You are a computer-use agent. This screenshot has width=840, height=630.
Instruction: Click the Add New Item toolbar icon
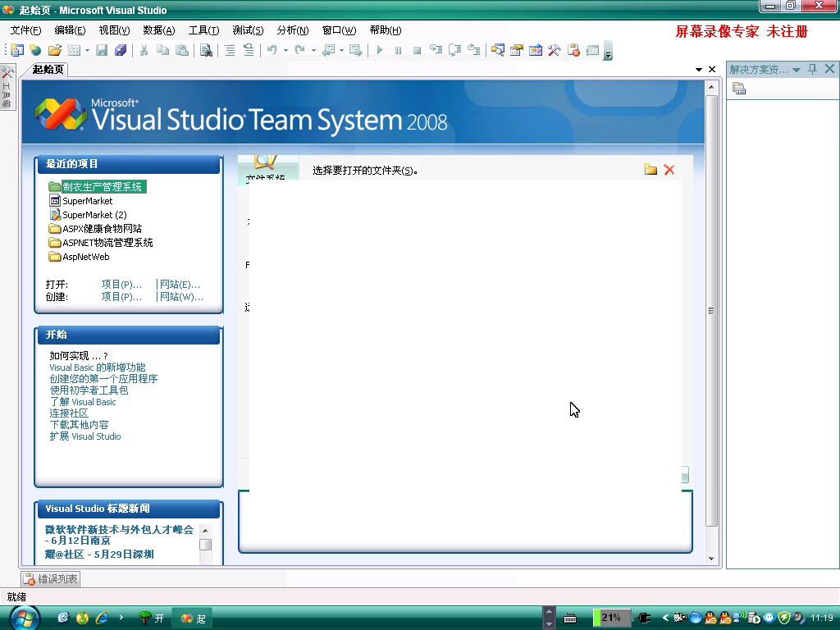[74, 50]
